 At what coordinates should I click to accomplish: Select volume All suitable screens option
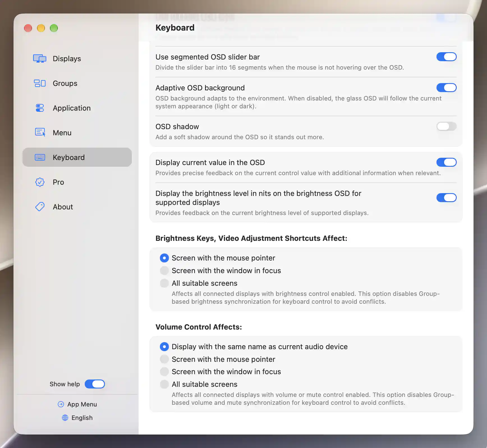[x=164, y=384]
